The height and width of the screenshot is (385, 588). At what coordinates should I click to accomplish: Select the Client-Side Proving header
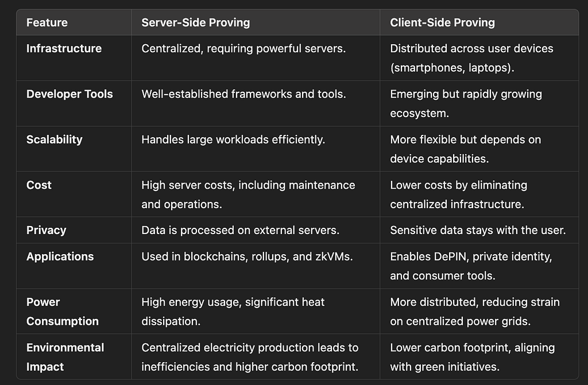442,22
